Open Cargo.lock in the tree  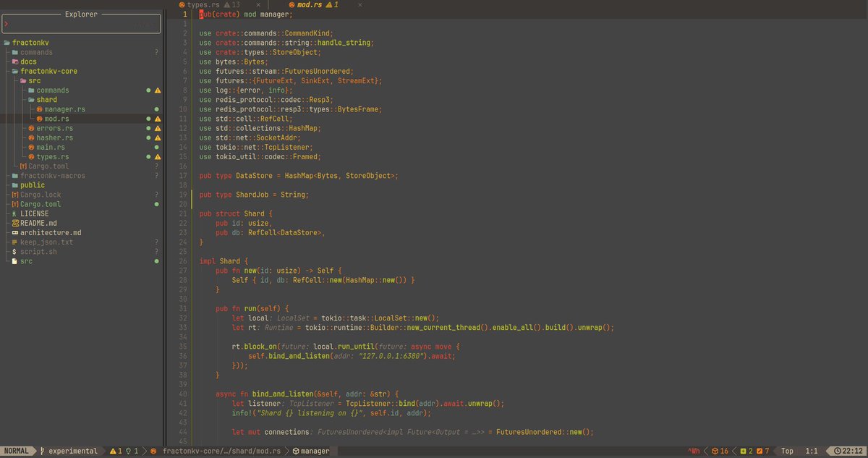(x=41, y=195)
